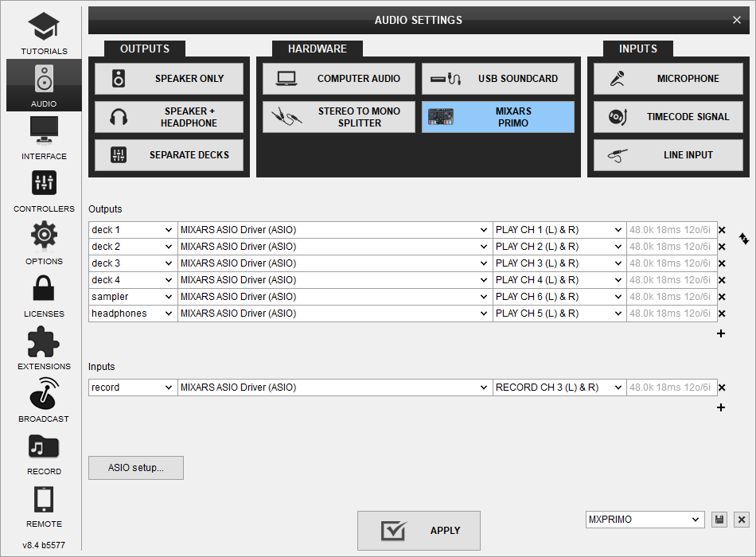This screenshot has width=756, height=557.
Task: Open the headphones channel PLAY CH 5 dropdown
Action: (x=559, y=314)
